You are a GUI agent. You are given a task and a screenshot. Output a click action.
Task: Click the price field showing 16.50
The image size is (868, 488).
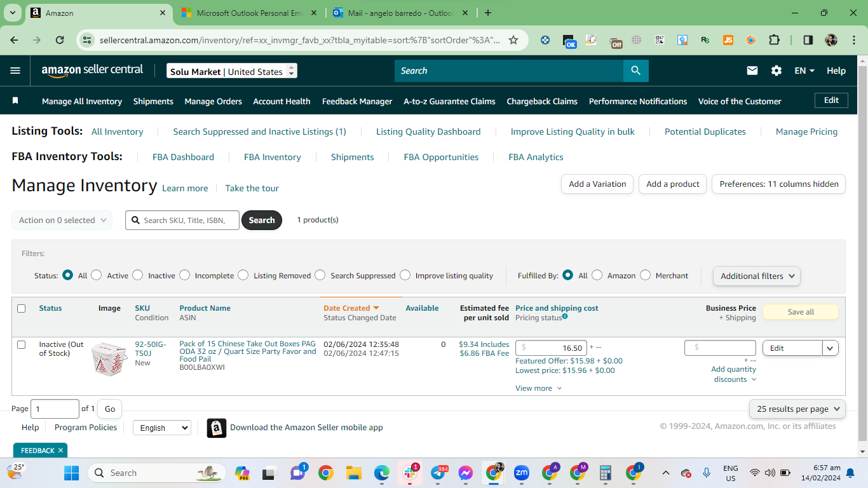pos(551,348)
